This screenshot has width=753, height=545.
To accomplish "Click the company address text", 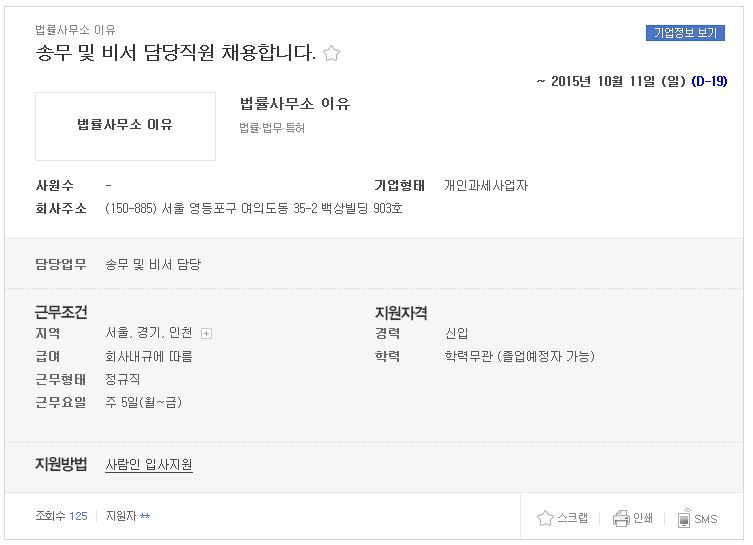I will click(254, 208).
